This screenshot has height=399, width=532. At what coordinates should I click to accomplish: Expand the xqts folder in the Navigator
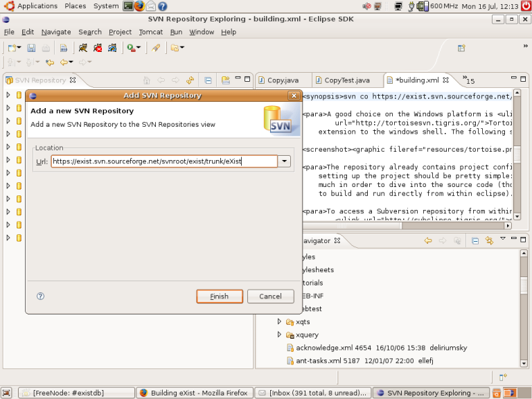(x=280, y=322)
